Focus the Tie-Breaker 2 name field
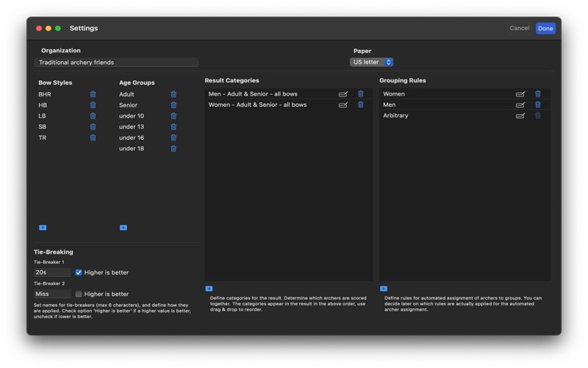Screen dimensions: 588x368 coord(52,294)
